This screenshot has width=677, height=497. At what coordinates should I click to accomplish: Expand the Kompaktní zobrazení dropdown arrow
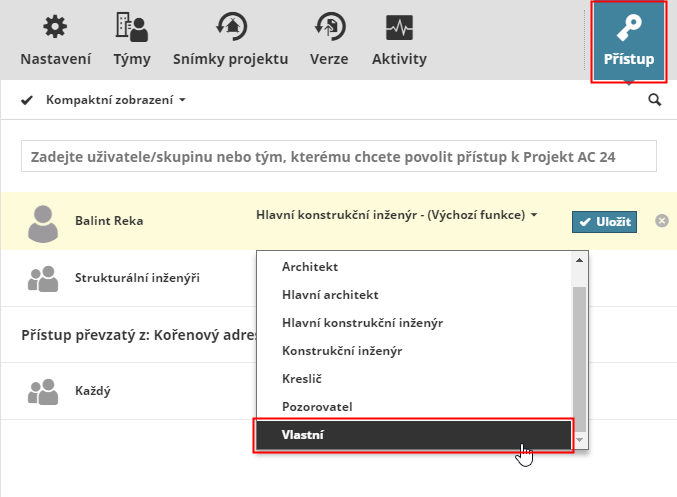tap(183, 100)
